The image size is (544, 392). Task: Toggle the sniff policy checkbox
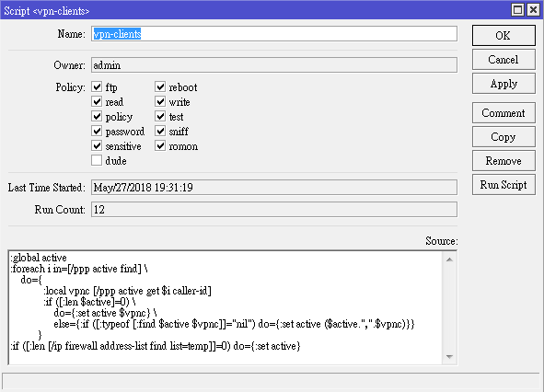tap(160, 132)
